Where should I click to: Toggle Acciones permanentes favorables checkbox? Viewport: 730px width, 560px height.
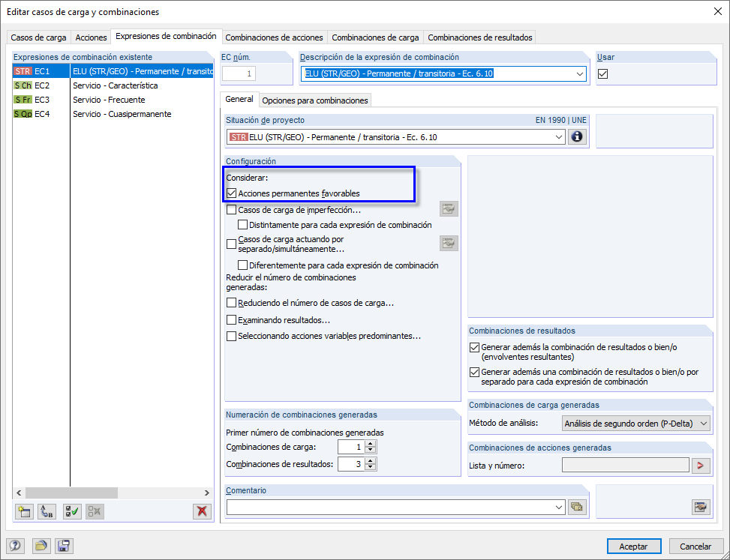pos(233,193)
